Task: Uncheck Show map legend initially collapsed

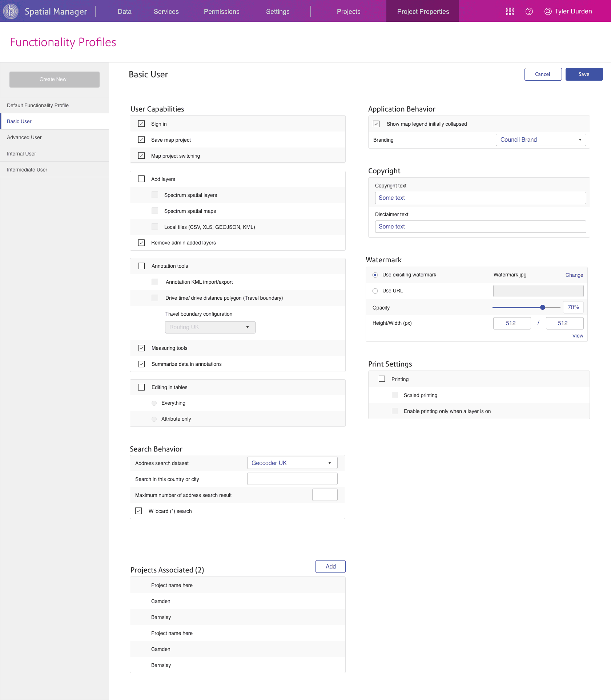Action: coord(376,124)
